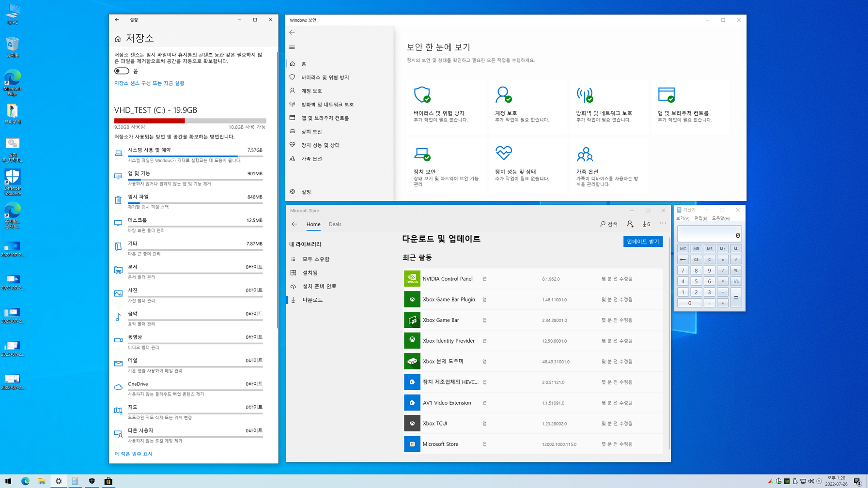This screenshot has width=868, height=488.
Task: Click the 동영상 camera icon
Action: (x=118, y=340)
